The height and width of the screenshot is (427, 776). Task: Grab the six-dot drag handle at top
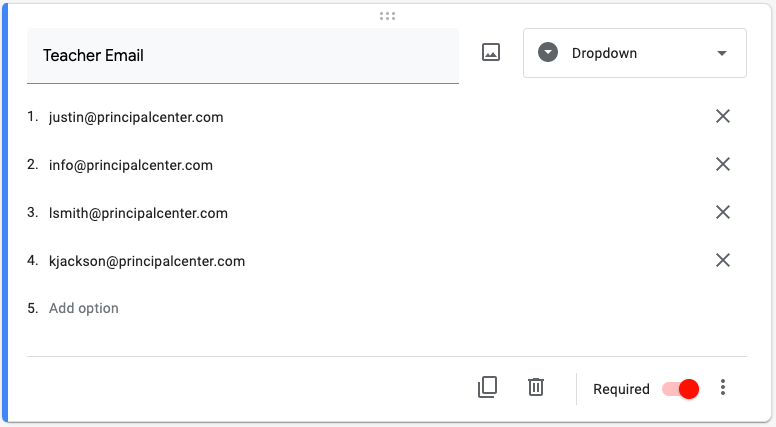click(x=388, y=16)
